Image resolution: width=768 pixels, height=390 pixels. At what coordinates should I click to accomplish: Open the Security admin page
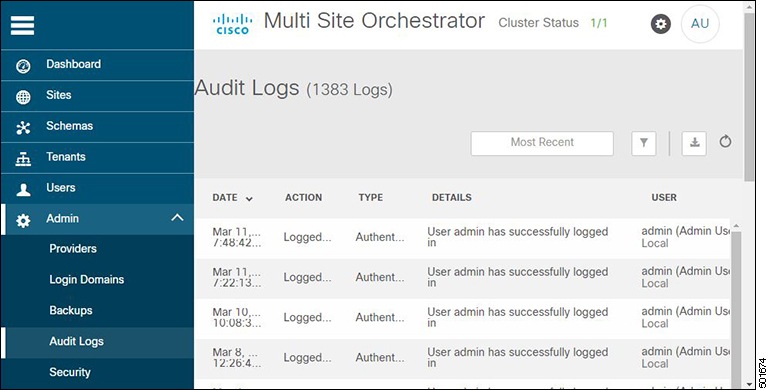click(x=70, y=372)
